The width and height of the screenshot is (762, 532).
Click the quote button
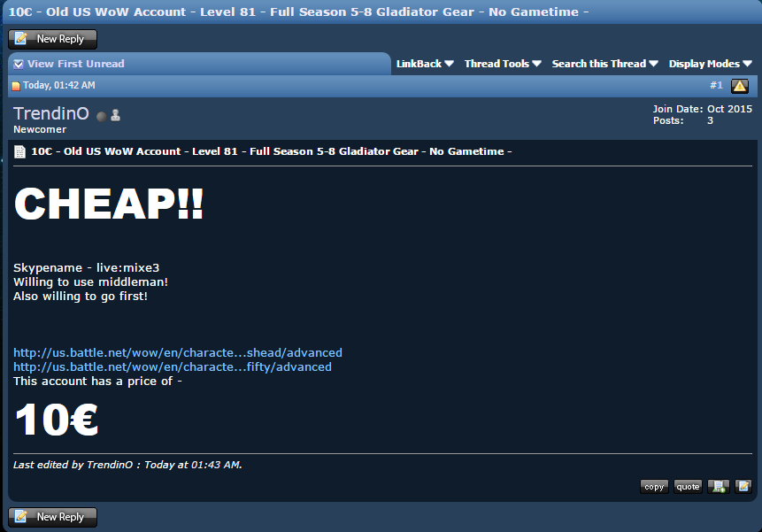tap(688, 486)
